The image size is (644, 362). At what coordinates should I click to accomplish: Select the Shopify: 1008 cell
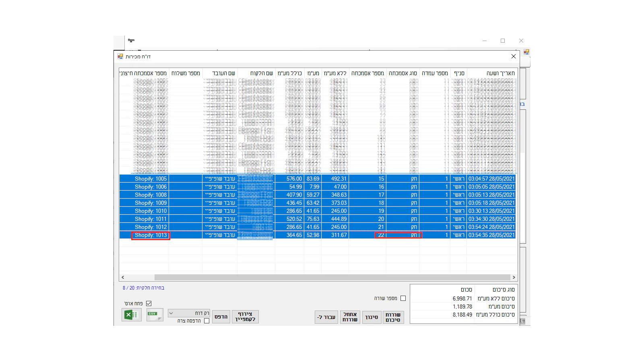144,195
